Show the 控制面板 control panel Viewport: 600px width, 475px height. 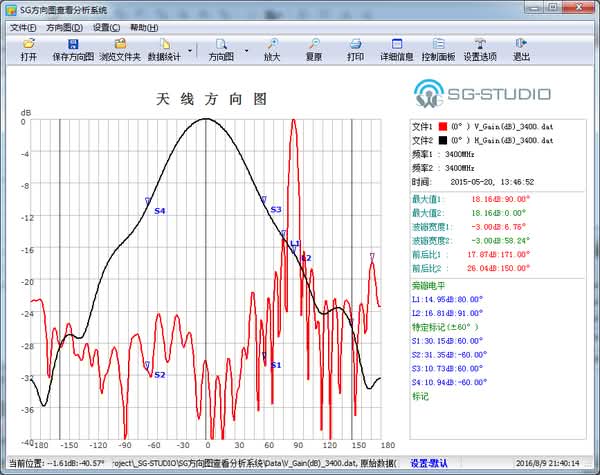coord(437,44)
